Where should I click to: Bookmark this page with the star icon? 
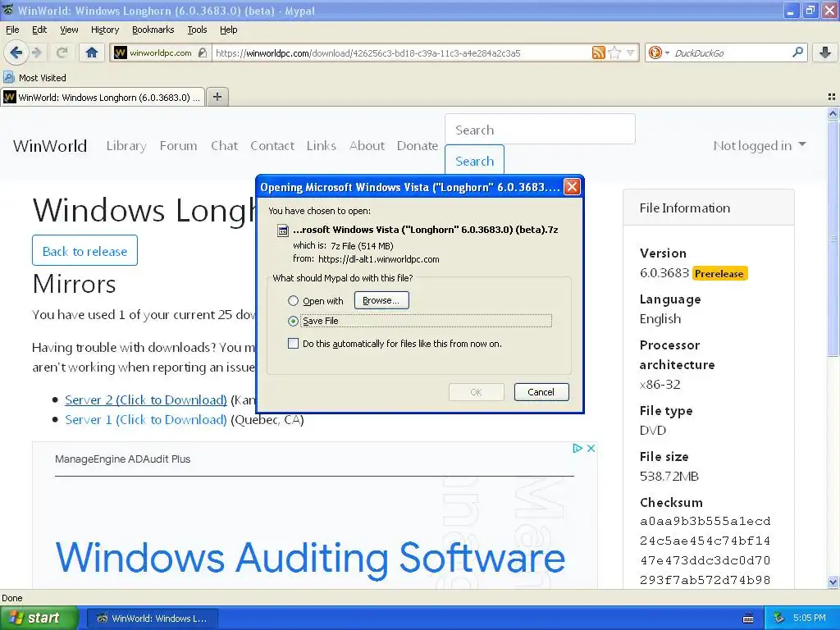[x=615, y=52]
